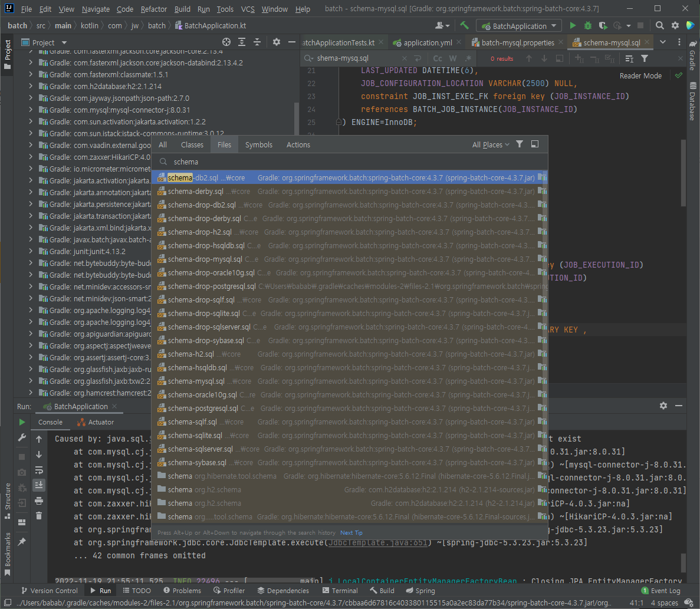Viewport: 700px width, 609px height.
Task: Expand Gradle: junit:junit:4.13.2 node
Action: click(30, 251)
